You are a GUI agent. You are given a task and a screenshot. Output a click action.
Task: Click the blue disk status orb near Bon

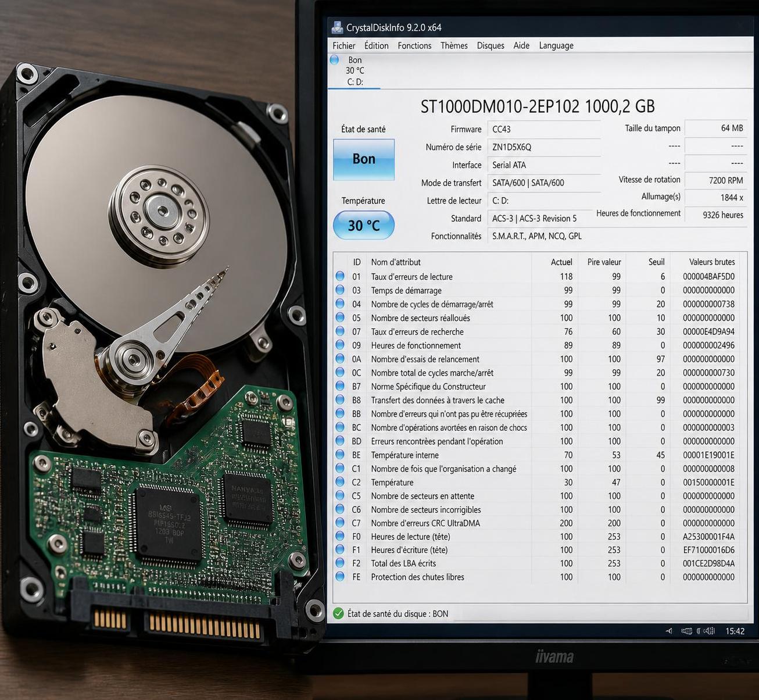pyautogui.click(x=334, y=59)
